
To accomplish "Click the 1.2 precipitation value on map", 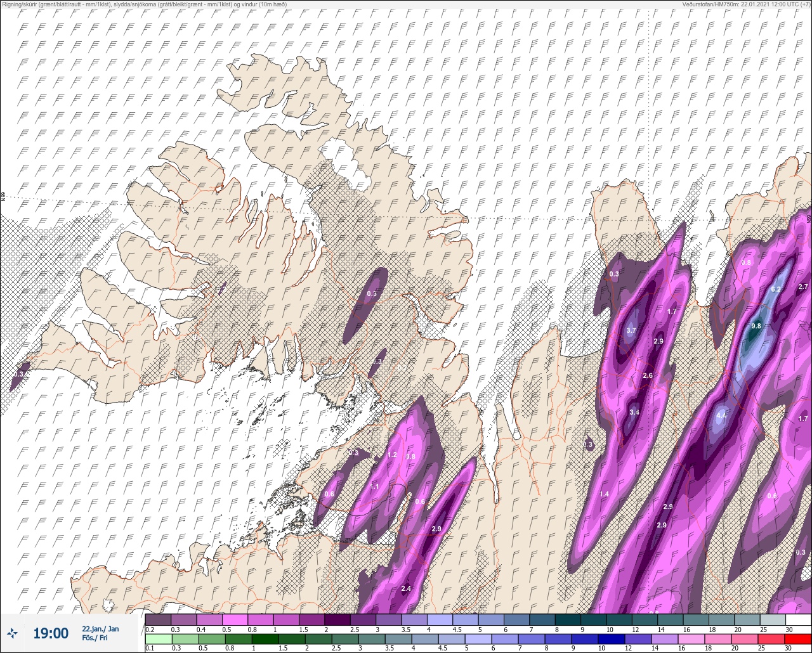I will point(392,455).
